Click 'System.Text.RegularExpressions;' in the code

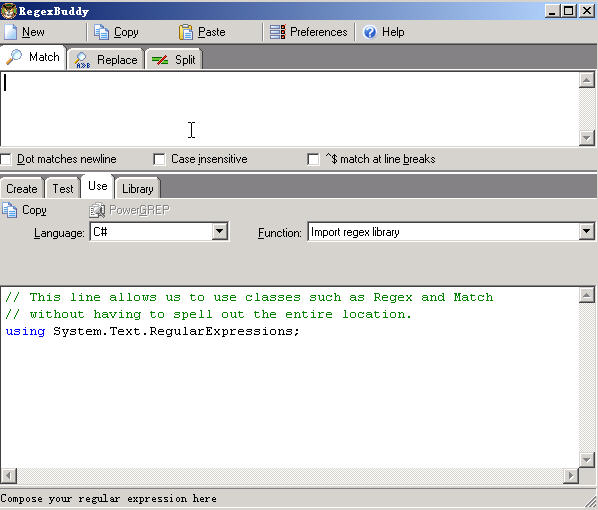177,331
